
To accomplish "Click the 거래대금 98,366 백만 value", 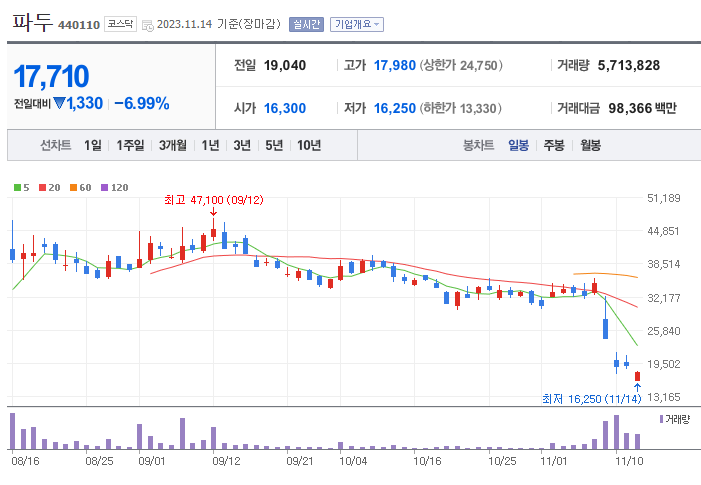I will 642,108.
